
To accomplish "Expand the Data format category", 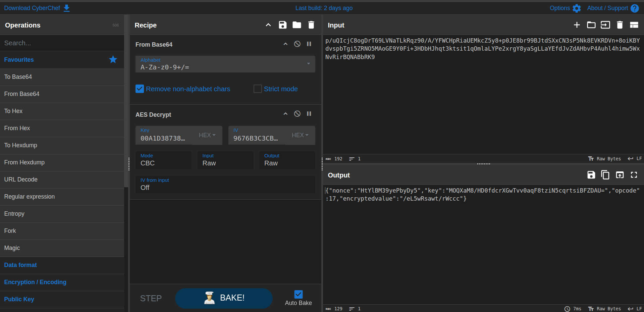I will [62, 265].
